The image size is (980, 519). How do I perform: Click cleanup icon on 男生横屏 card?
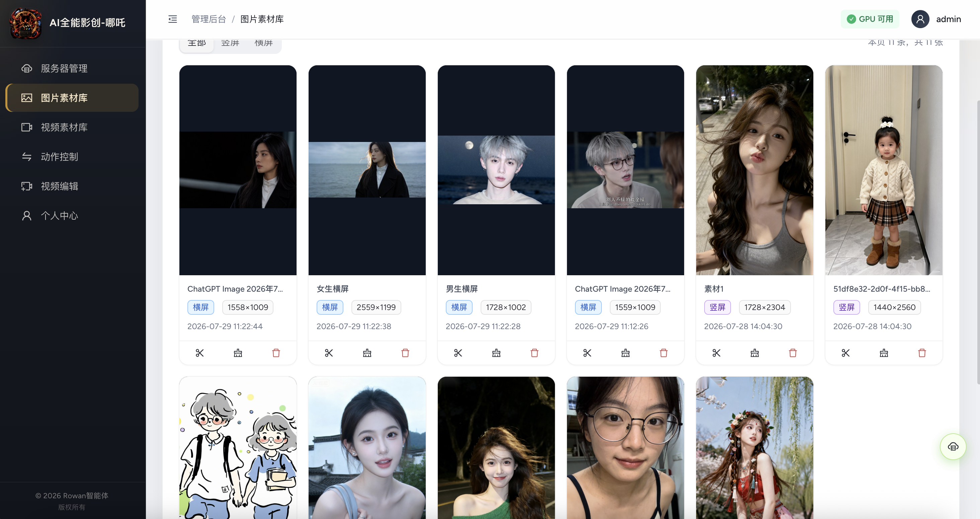(x=496, y=353)
